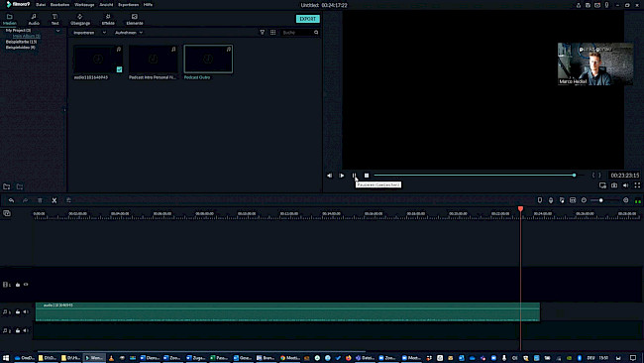
Task: Click the preview quality display icon
Action: (602, 185)
